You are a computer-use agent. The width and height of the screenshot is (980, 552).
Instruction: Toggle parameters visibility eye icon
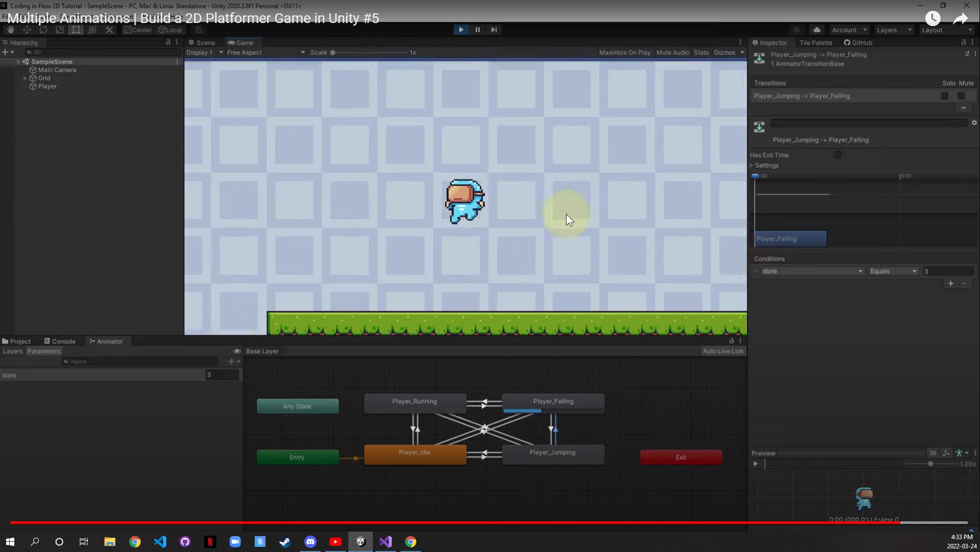(237, 351)
